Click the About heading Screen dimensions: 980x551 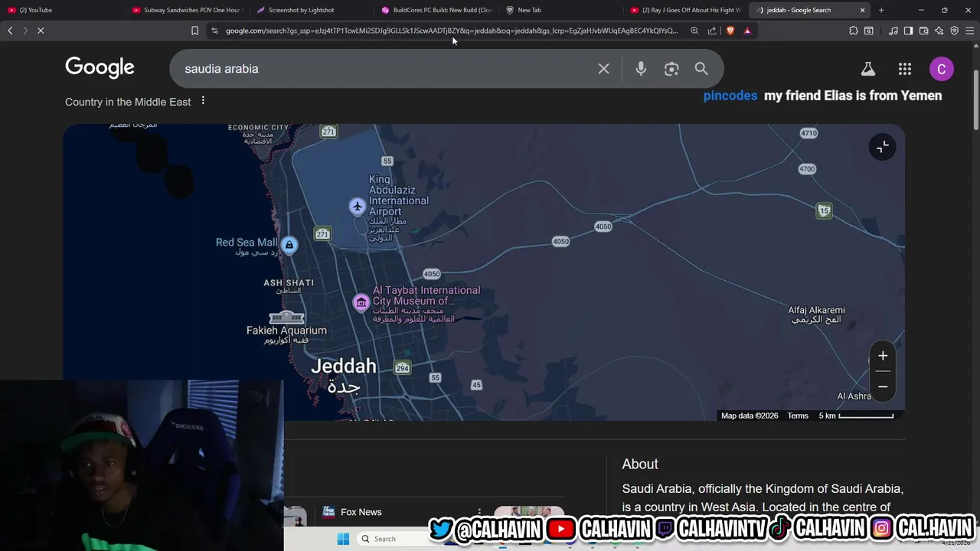(640, 464)
